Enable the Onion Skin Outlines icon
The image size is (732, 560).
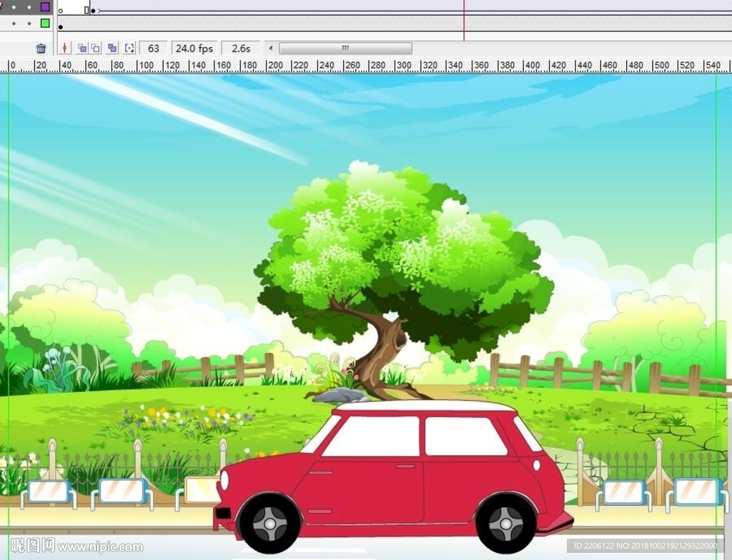(x=96, y=49)
